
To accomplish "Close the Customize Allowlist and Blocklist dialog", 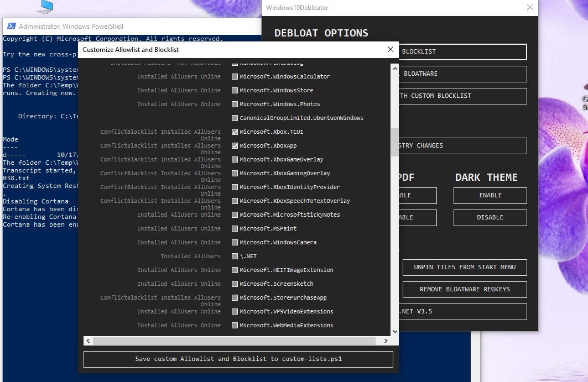I will (391, 50).
